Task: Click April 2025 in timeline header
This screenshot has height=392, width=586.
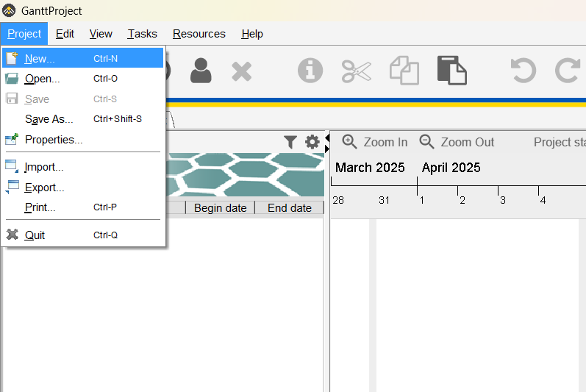Action: click(x=451, y=168)
